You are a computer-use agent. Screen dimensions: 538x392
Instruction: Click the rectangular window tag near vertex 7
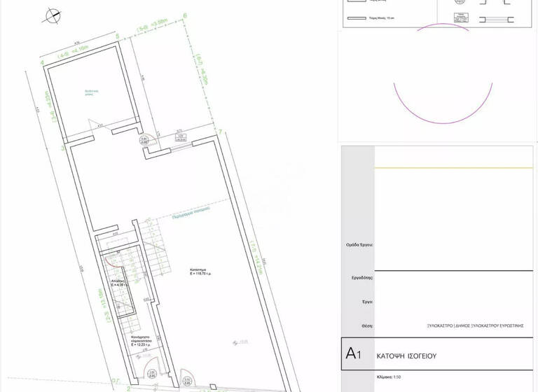179,138
